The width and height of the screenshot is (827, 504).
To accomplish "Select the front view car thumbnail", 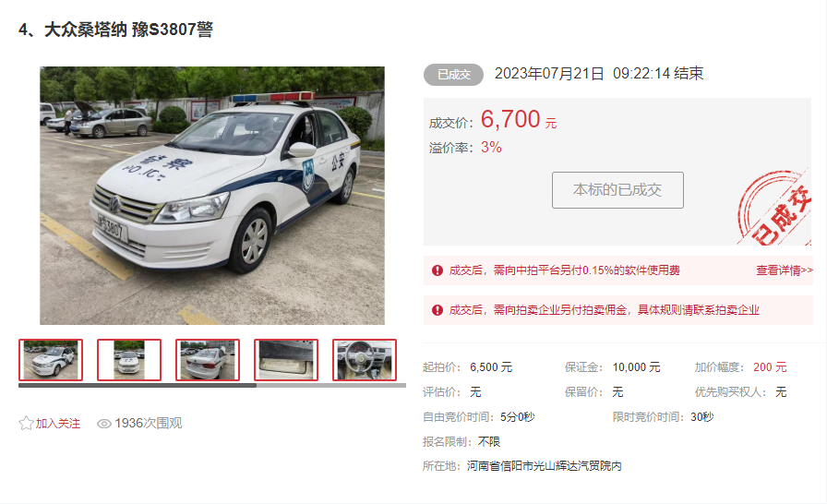I will coord(129,360).
